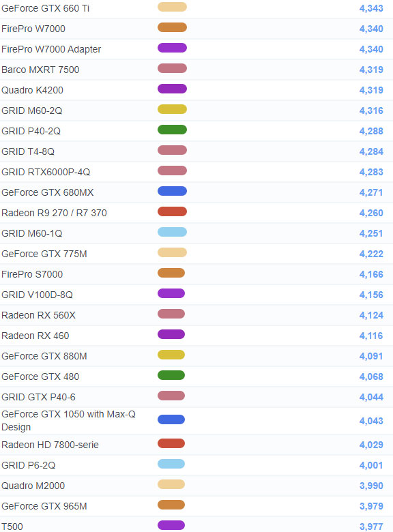Open the Quadro M2000 entry

33,486
